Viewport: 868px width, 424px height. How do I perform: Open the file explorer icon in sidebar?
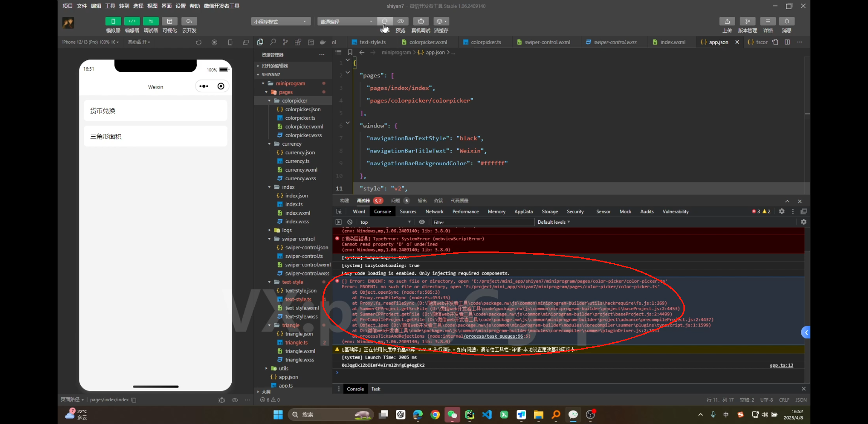[260, 42]
